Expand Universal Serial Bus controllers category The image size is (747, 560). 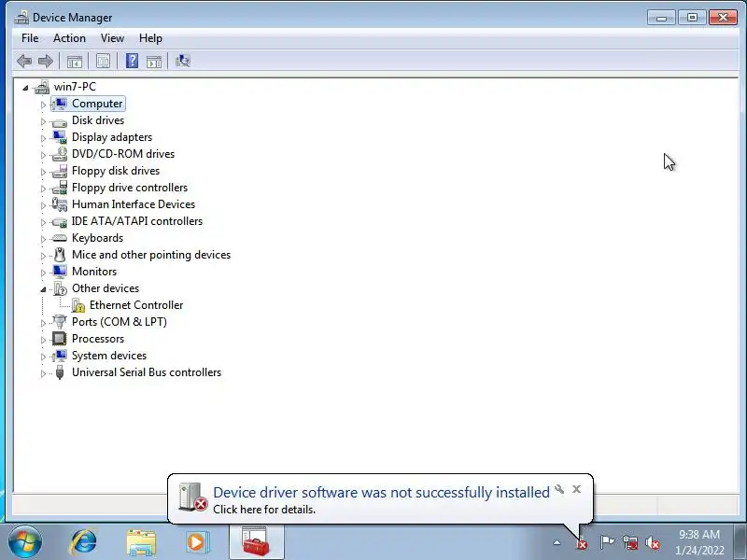coord(43,373)
